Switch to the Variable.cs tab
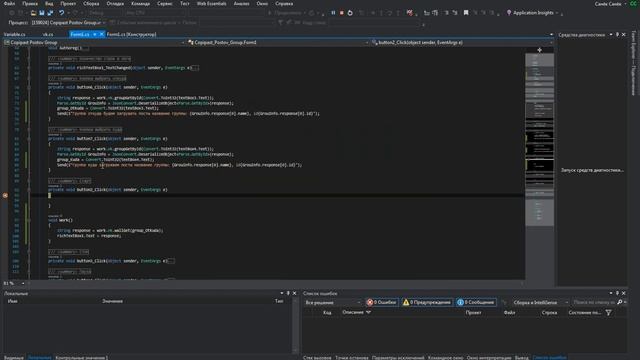 tap(15, 34)
